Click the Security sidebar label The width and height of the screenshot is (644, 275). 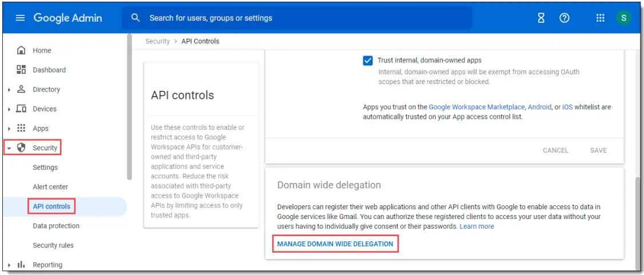45,148
